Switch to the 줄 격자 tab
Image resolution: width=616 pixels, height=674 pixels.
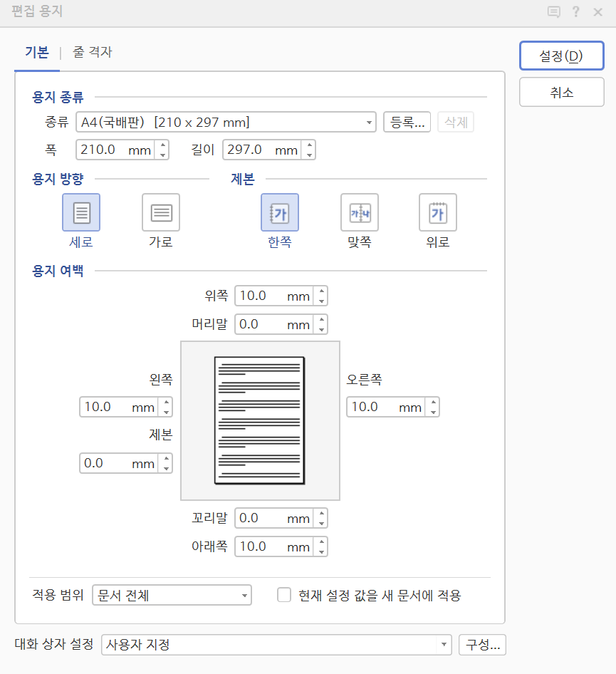tap(93, 52)
